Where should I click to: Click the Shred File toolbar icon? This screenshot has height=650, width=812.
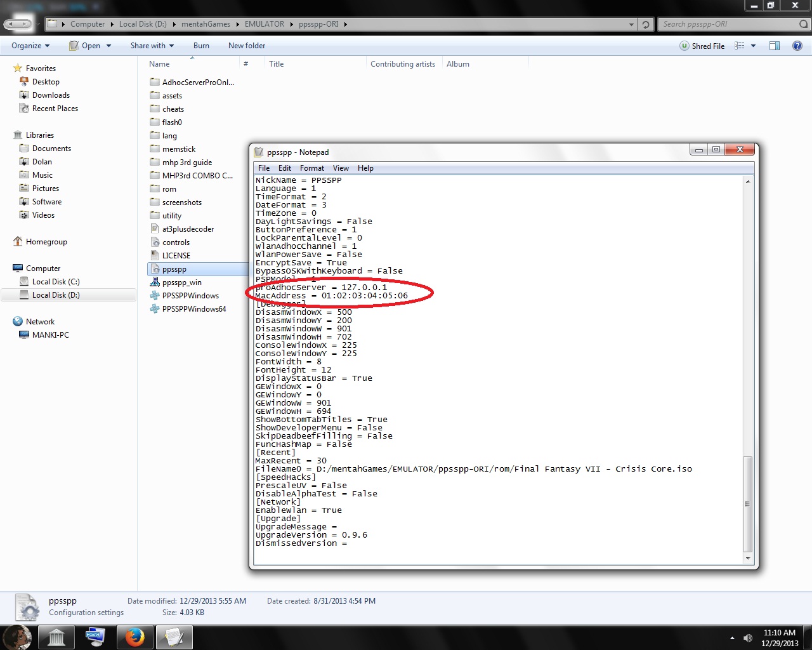click(x=684, y=46)
